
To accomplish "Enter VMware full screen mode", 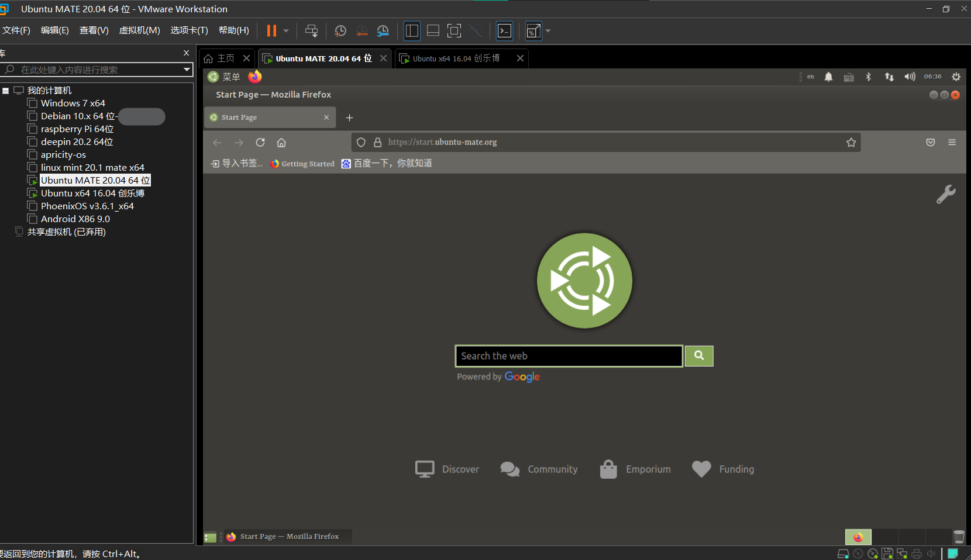I will point(454,31).
